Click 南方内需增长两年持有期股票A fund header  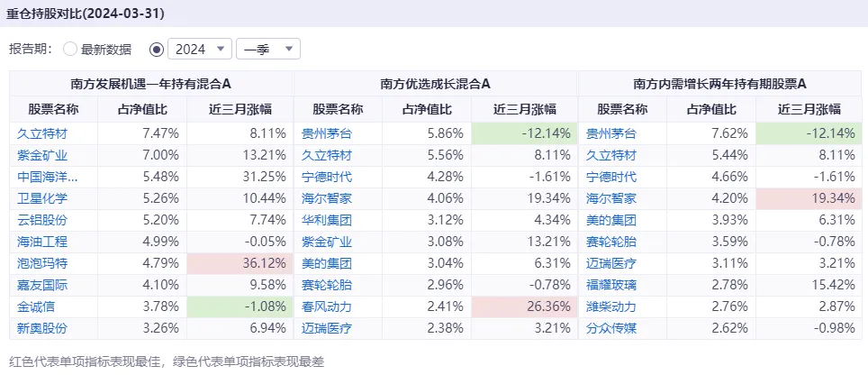(x=719, y=83)
